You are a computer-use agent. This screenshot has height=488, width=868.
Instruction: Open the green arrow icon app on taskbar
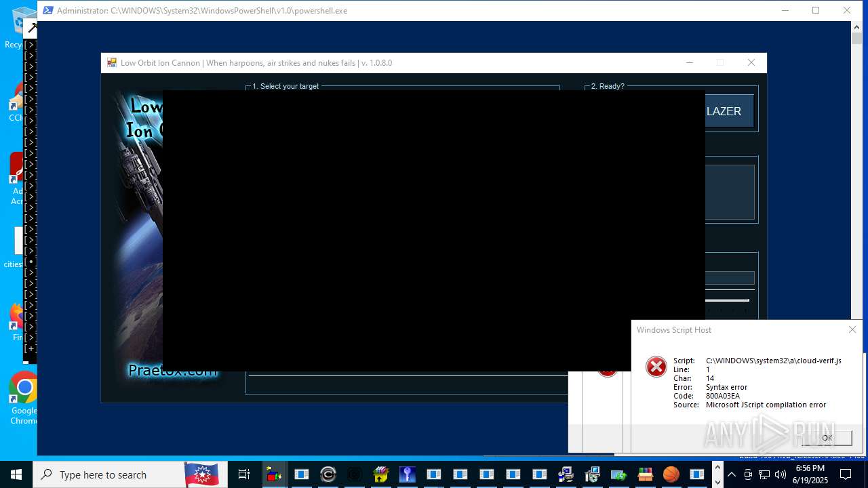pyautogui.click(x=618, y=474)
